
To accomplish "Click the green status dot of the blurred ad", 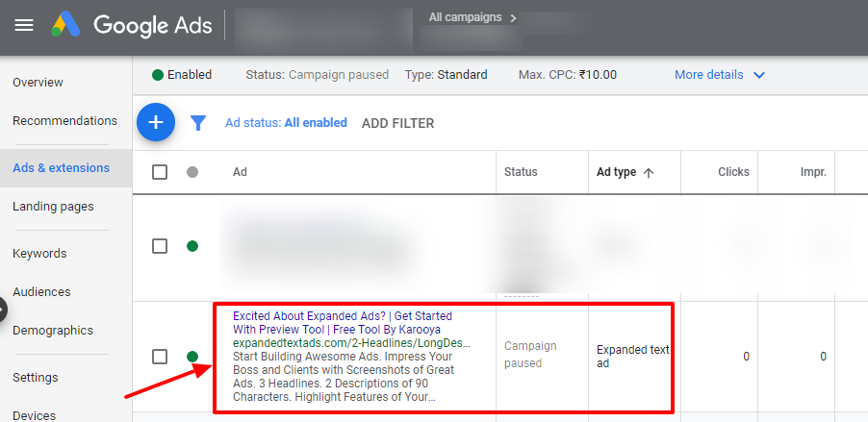I will click(x=192, y=246).
